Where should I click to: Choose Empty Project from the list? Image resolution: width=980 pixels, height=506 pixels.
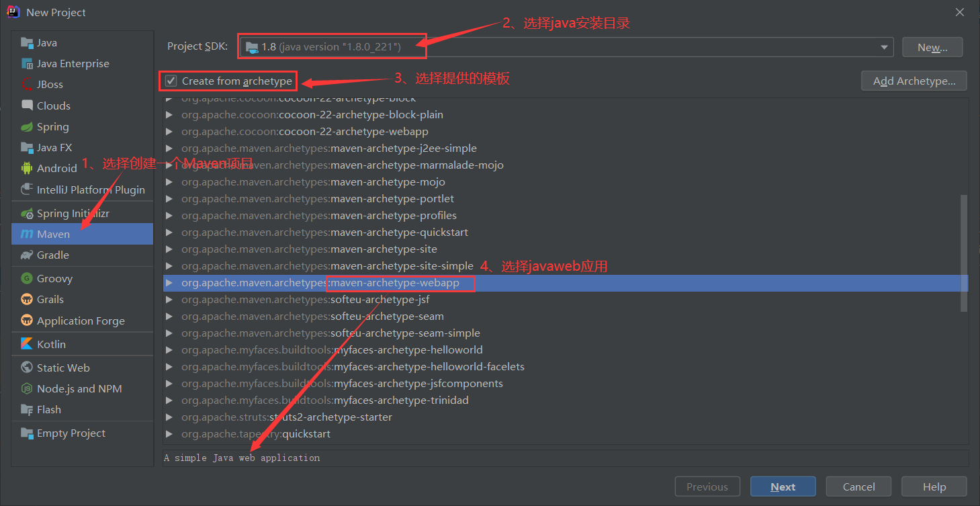[x=71, y=433]
